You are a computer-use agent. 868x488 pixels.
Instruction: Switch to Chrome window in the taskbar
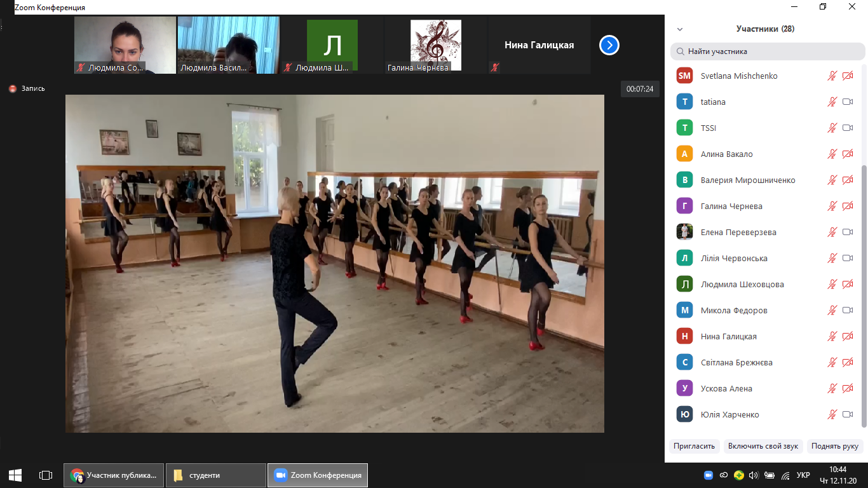pos(114,475)
